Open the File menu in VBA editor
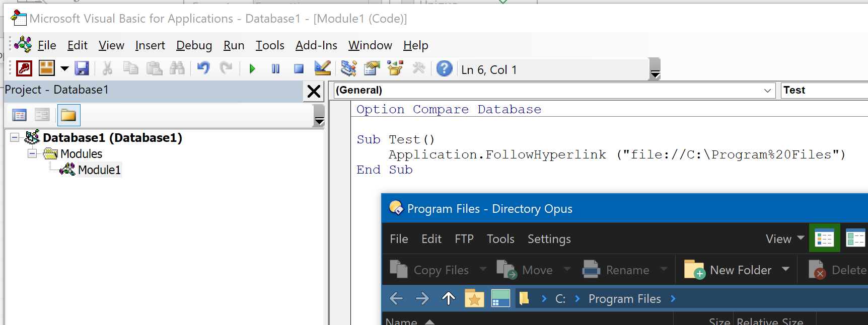 click(47, 45)
